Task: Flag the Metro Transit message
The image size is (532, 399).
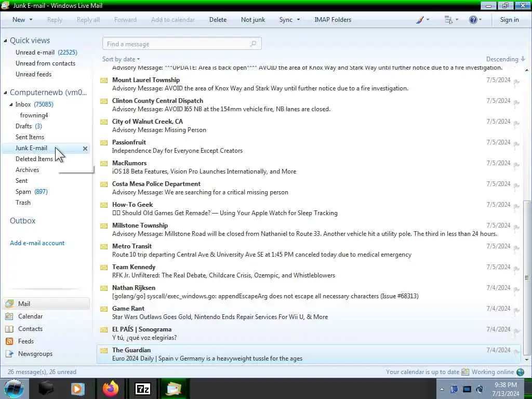Action: tap(516, 249)
